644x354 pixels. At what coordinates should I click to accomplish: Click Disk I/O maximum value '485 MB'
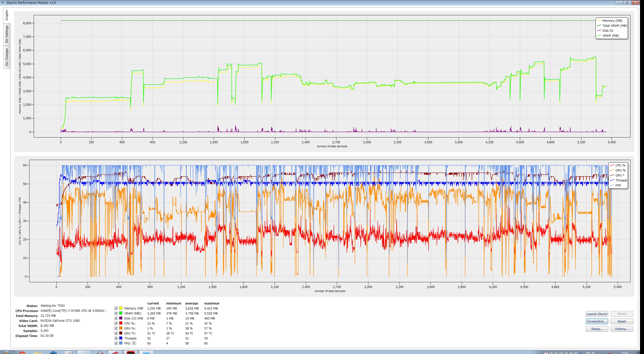point(209,318)
